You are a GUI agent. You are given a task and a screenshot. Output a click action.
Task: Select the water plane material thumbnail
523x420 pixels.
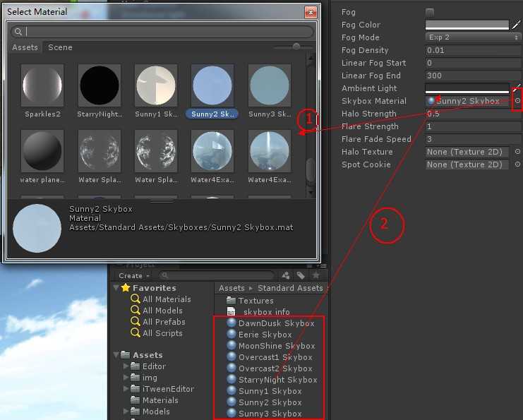42,151
